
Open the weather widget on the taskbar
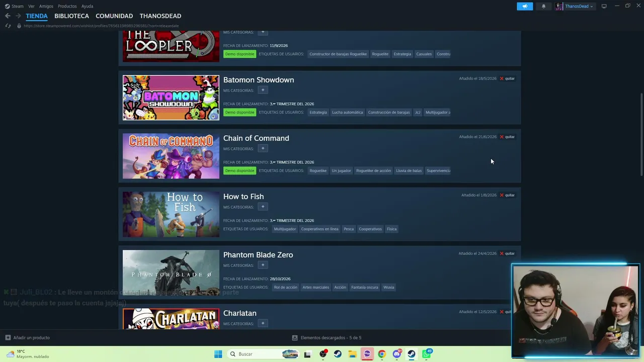tap(28, 354)
